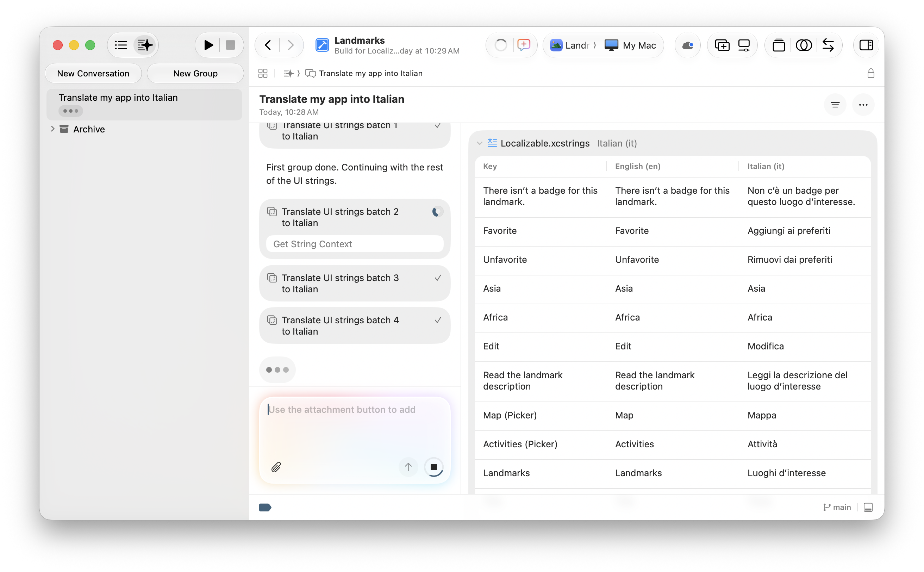
Task: Click the lock icon in jump bar
Action: click(x=870, y=73)
